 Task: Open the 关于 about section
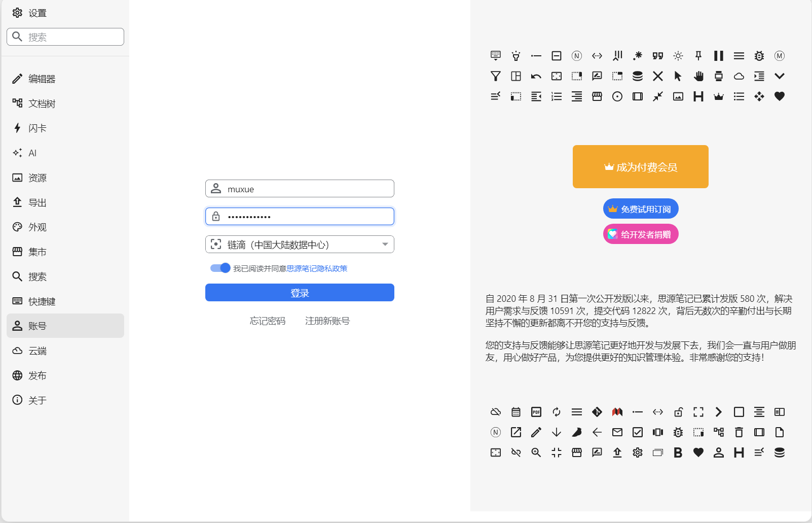65,400
